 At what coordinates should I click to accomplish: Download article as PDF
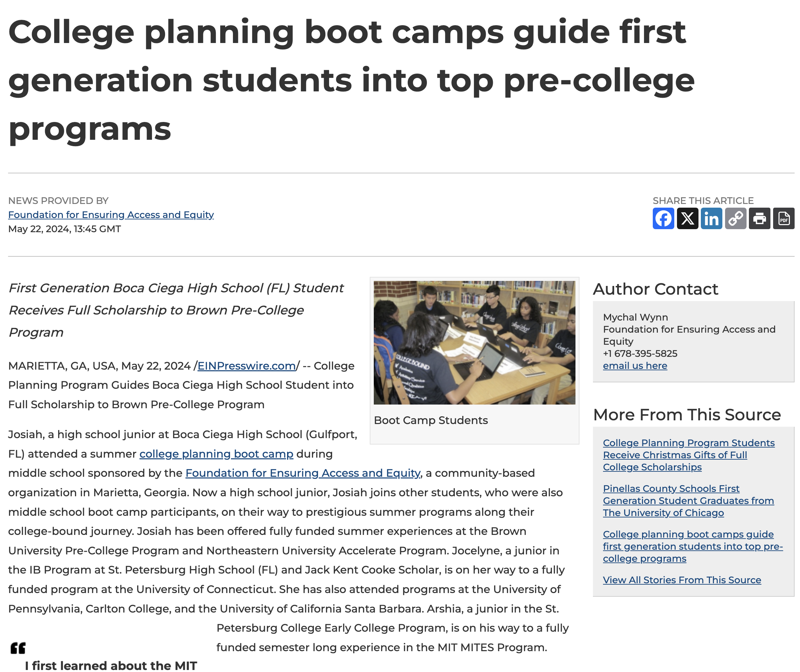[x=783, y=218]
